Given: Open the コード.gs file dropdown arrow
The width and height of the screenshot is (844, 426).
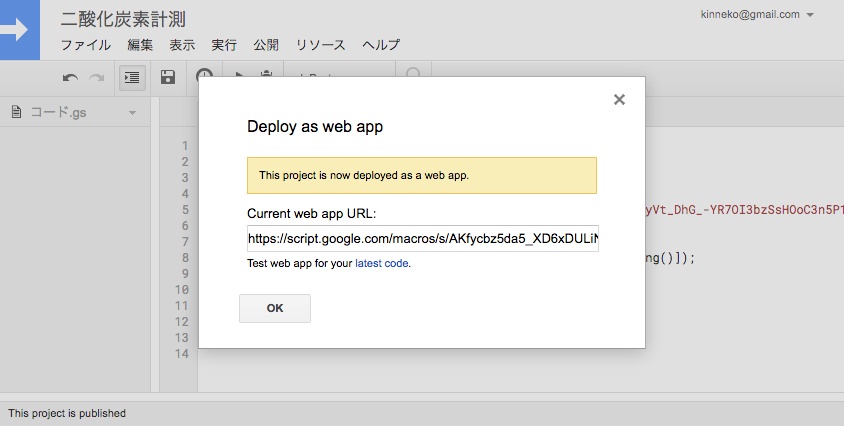Looking at the screenshot, I should click(x=132, y=113).
